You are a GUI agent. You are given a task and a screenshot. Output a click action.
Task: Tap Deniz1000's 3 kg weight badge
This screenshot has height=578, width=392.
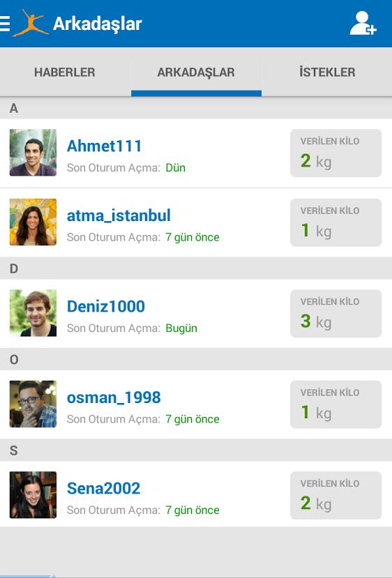click(336, 313)
